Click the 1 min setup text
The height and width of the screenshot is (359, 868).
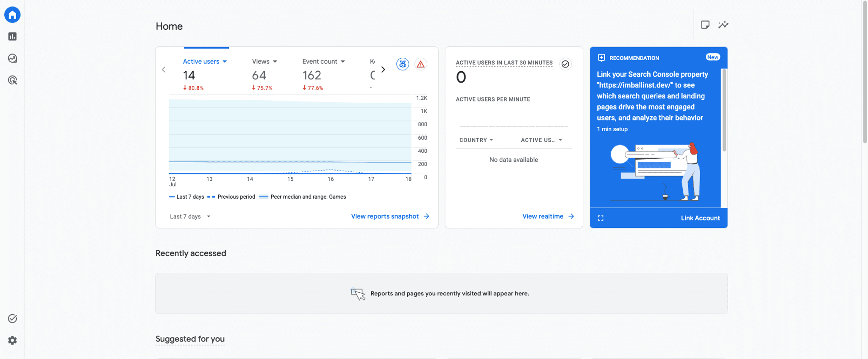[x=612, y=129]
